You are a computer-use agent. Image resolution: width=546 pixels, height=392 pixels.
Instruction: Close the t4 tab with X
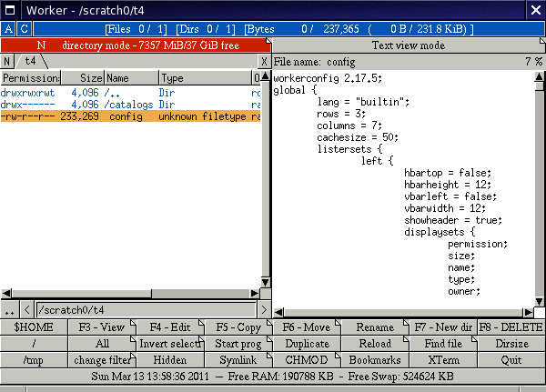[264, 62]
